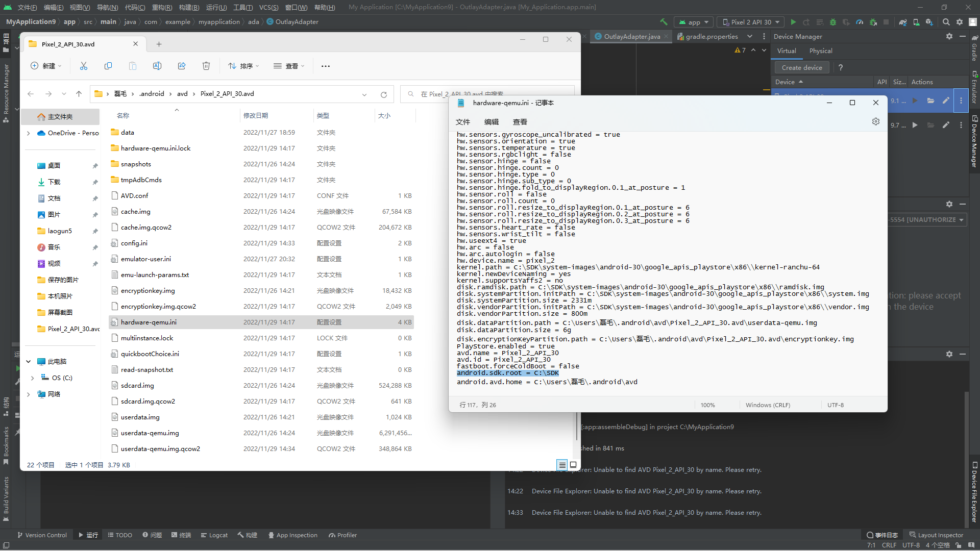Open SDK Manager icon in toolbar

click(x=929, y=22)
